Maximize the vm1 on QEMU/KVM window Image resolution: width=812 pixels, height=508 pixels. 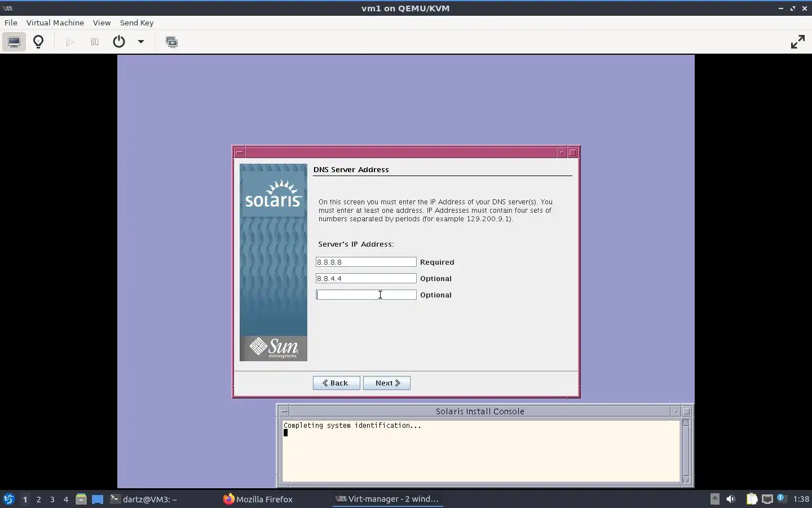click(x=793, y=8)
